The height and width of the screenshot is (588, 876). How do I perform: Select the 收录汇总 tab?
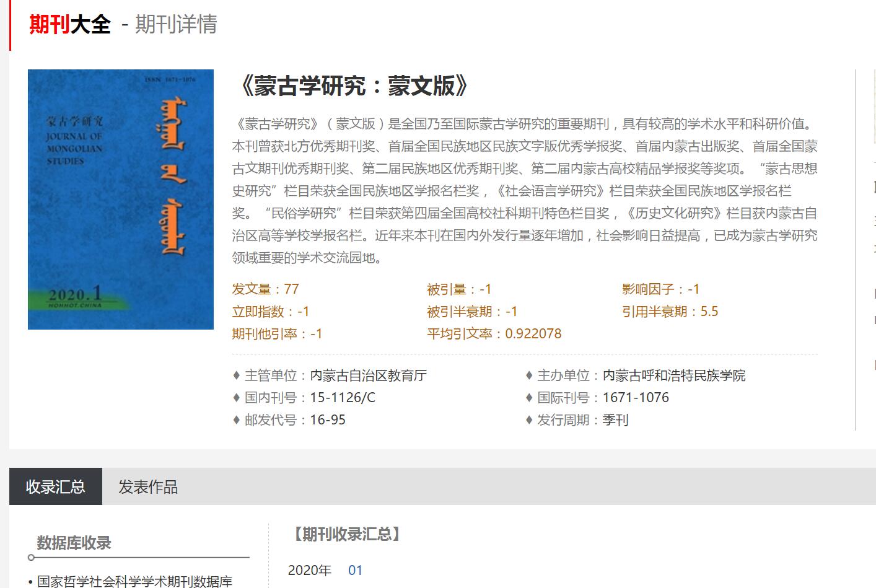tap(56, 487)
